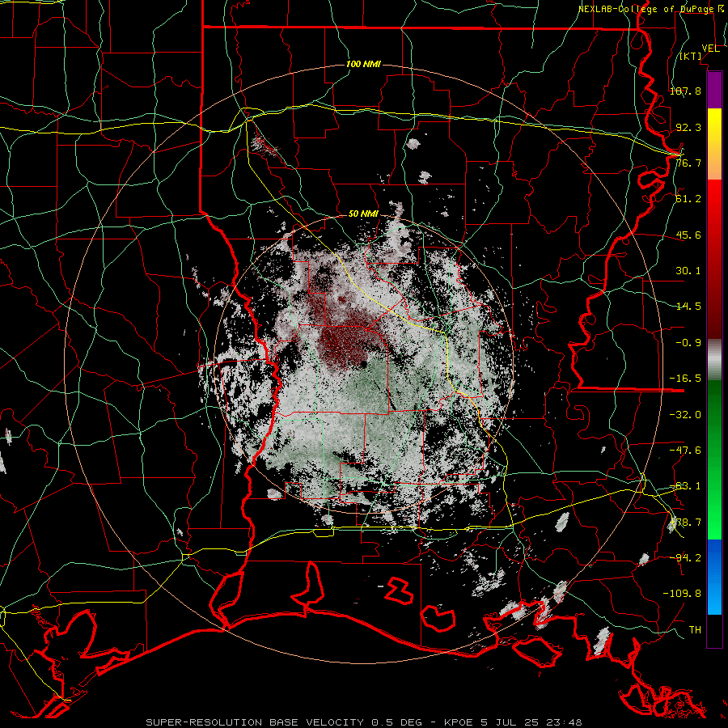Click the 92.3 velocity scale value
The height and width of the screenshot is (728, 728).
pos(688,127)
